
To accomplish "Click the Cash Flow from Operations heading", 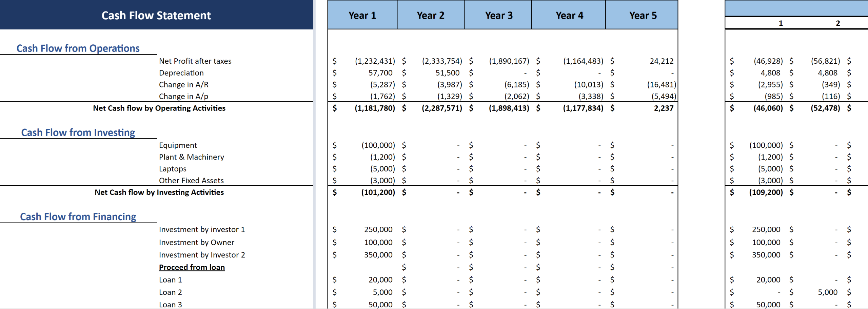I will tap(78, 48).
